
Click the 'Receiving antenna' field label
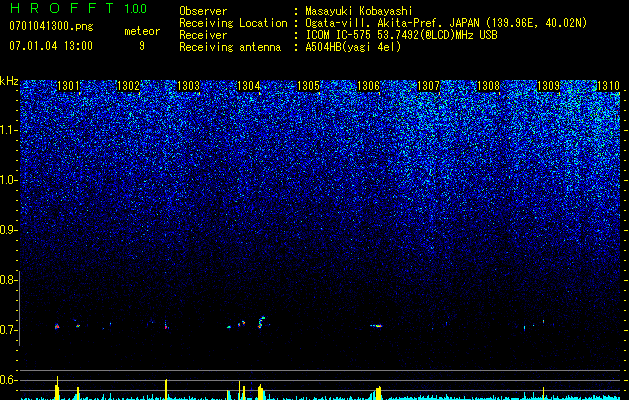coord(230,47)
